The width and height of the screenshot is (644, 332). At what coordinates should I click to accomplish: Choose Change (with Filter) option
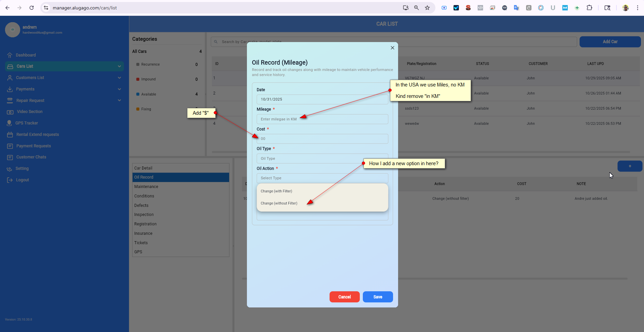276,191
